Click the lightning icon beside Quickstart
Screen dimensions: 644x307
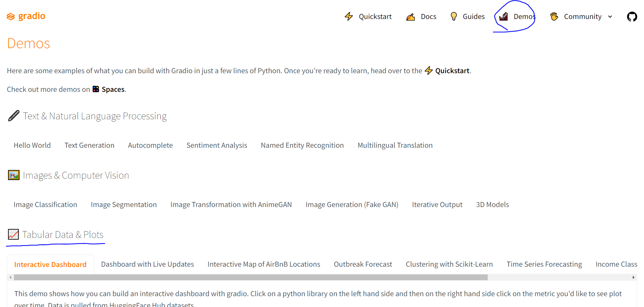click(349, 16)
